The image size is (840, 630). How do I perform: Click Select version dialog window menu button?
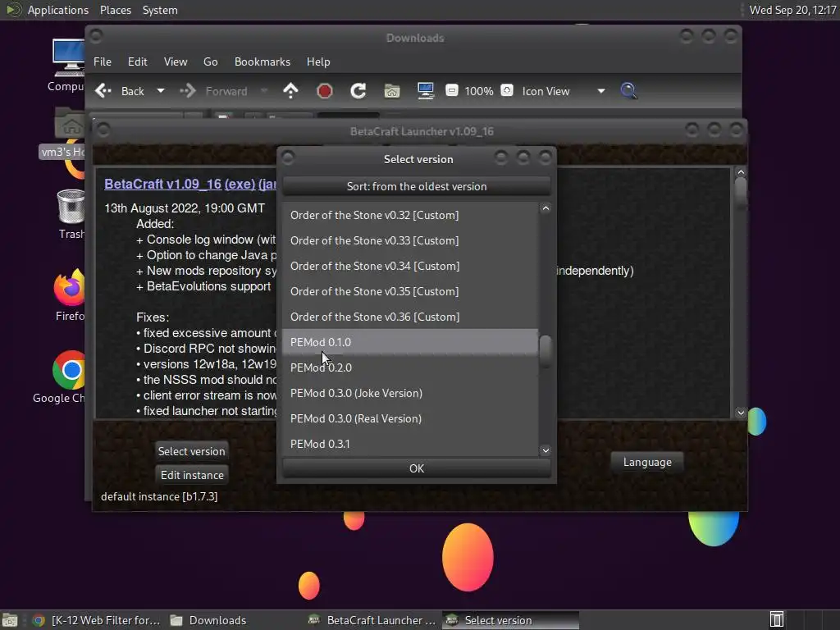tap(288, 157)
